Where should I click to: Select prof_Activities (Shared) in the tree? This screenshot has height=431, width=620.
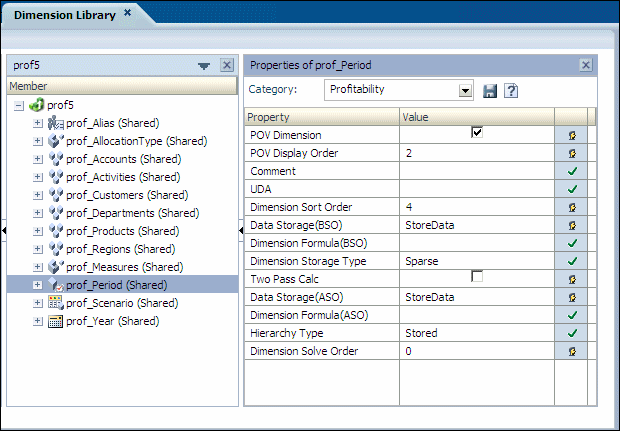point(123,177)
